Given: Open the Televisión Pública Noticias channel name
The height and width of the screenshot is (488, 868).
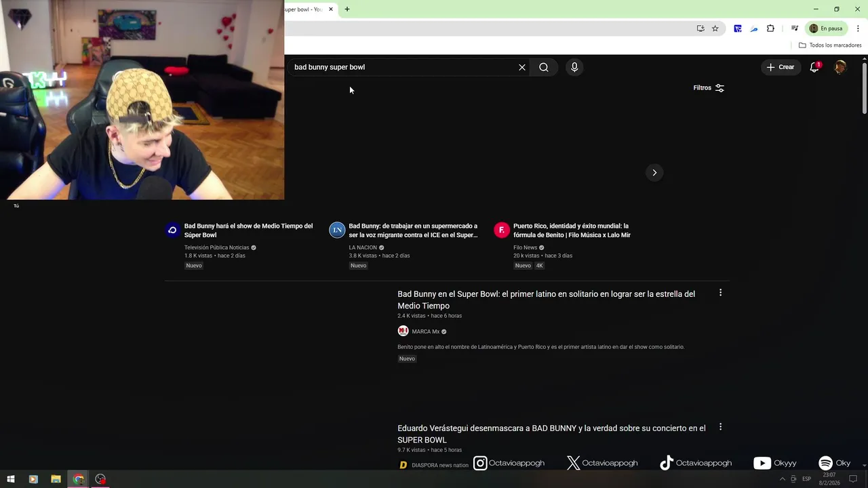Looking at the screenshot, I should coord(217,247).
